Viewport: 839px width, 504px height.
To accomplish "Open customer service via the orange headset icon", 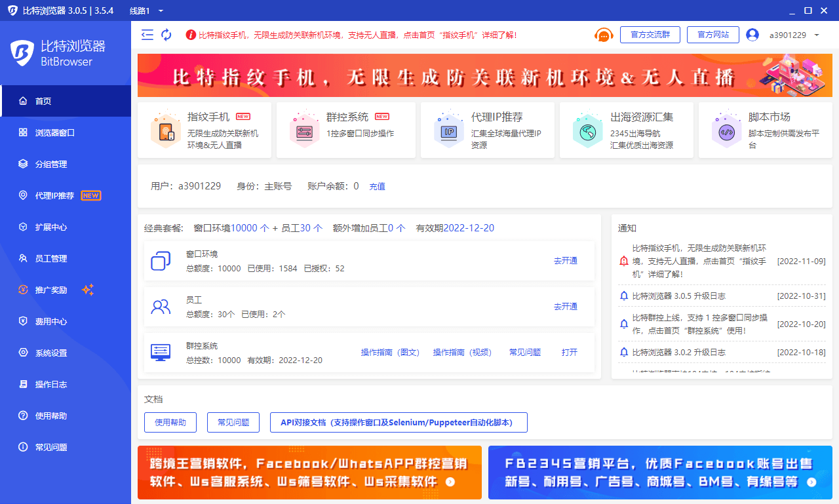I will coord(603,35).
